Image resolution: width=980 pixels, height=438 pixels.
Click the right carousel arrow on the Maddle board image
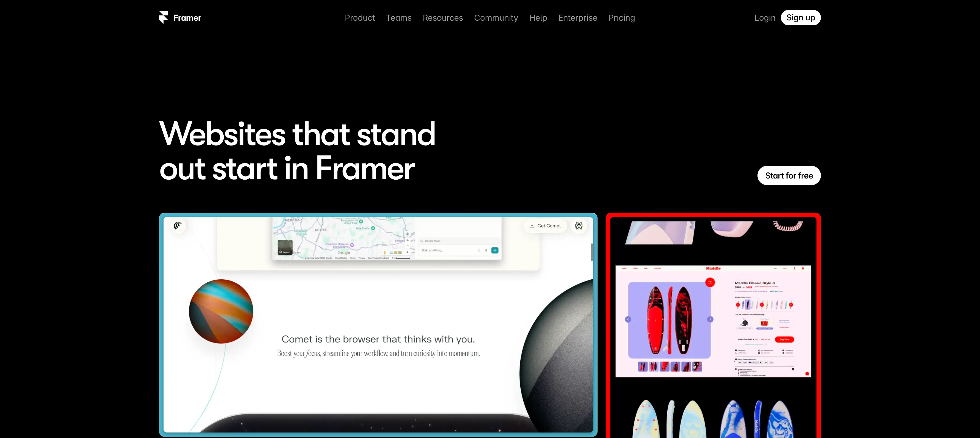[710, 319]
